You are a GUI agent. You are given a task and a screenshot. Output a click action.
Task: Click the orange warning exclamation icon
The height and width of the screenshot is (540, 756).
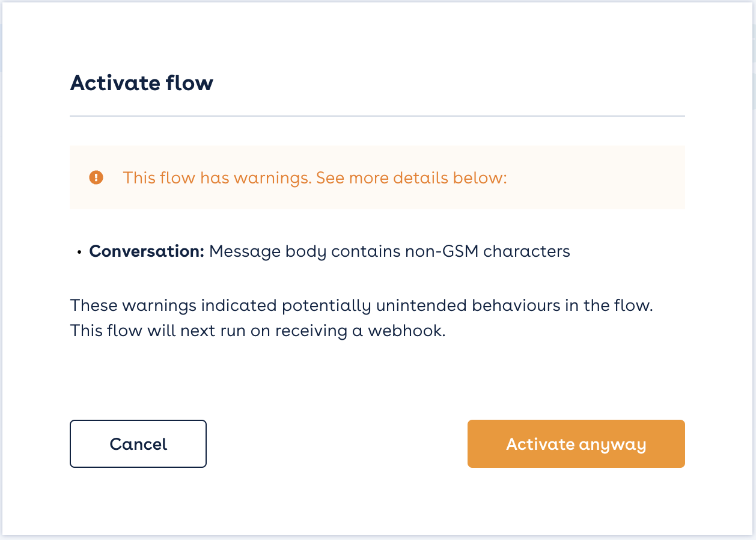[x=96, y=177]
